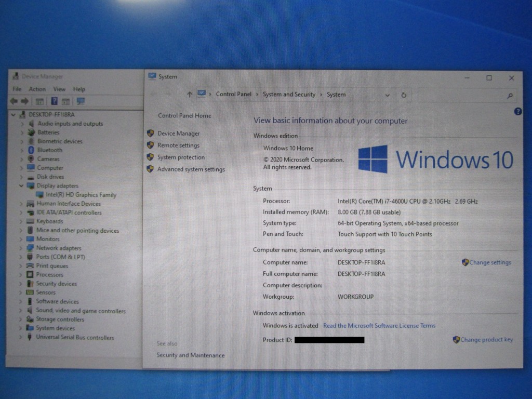This screenshot has width=532, height=399.
Task: Click the shield icon beside Change settings
Action: (x=465, y=262)
